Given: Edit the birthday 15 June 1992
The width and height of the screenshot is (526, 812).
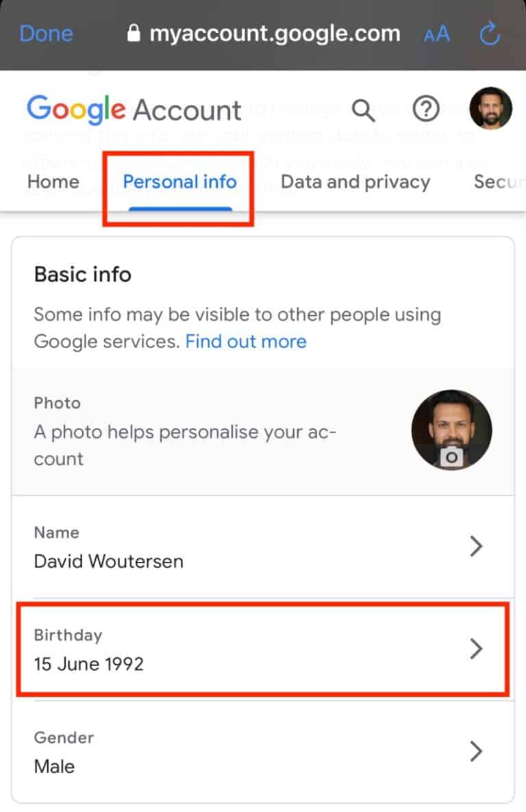Looking at the screenshot, I should [88, 664].
